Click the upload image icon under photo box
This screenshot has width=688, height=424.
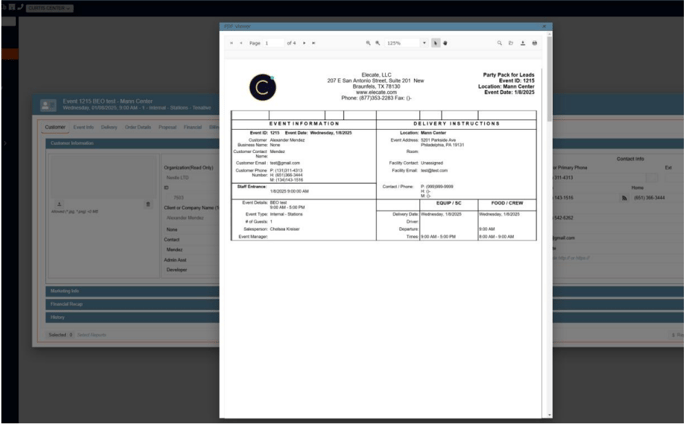tap(59, 204)
